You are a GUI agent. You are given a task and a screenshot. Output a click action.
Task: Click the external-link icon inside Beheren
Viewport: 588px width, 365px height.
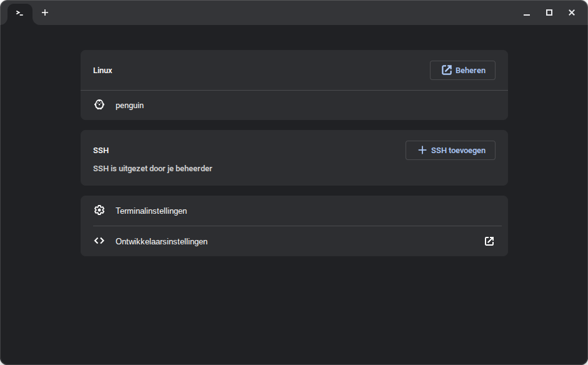coord(447,71)
